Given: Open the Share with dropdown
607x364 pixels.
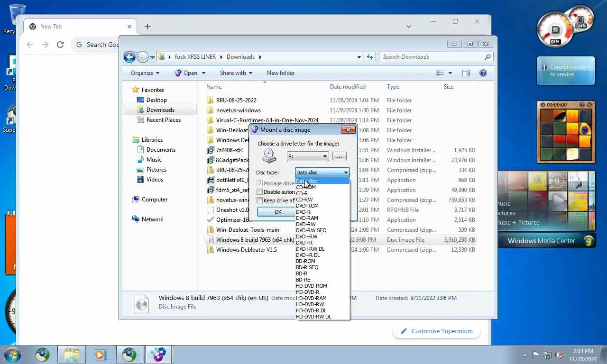Looking at the screenshot, I should tap(236, 73).
